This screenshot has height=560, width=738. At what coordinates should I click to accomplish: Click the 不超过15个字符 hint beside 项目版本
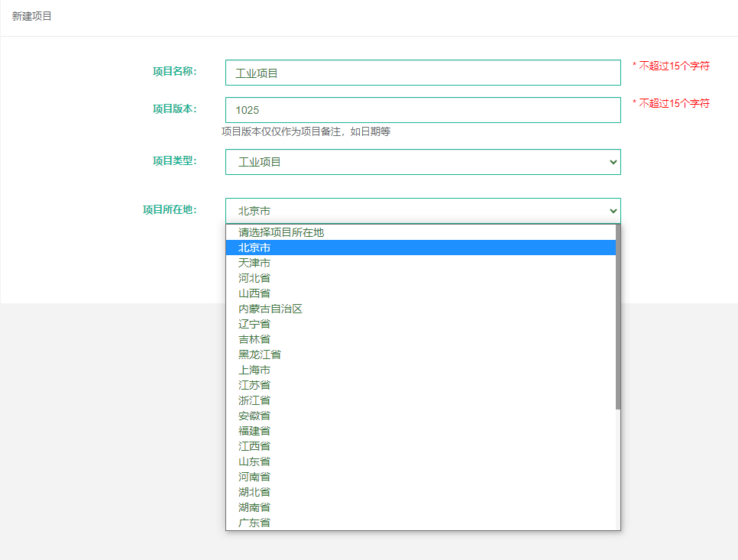click(x=672, y=104)
